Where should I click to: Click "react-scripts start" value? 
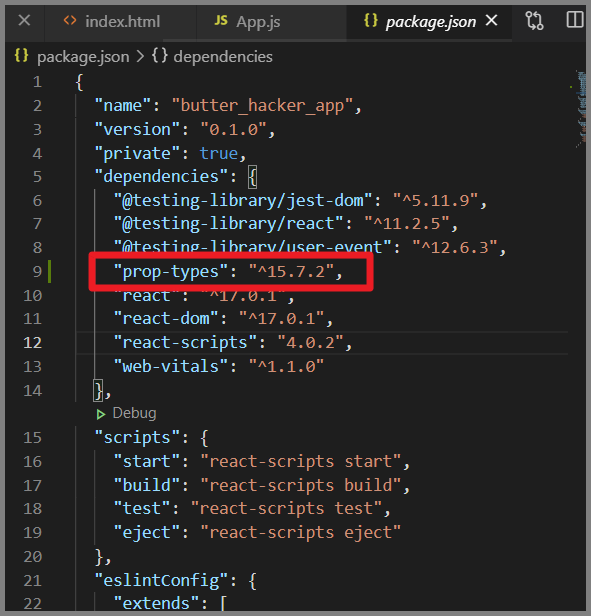(x=301, y=462)
